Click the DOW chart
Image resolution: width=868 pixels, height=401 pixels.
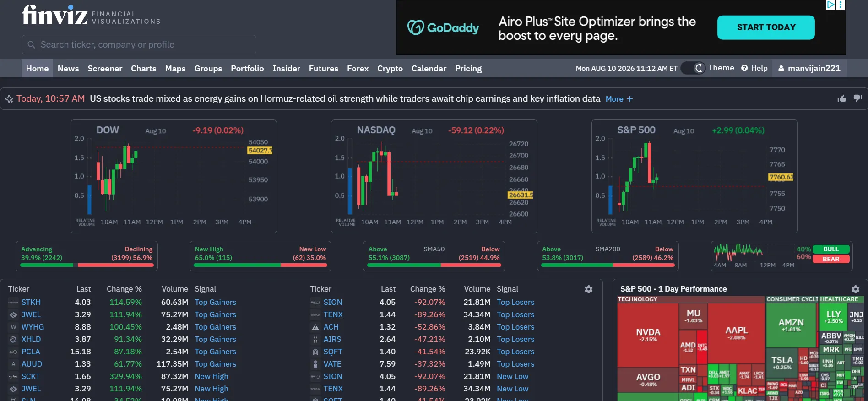(x=174, y=177)
